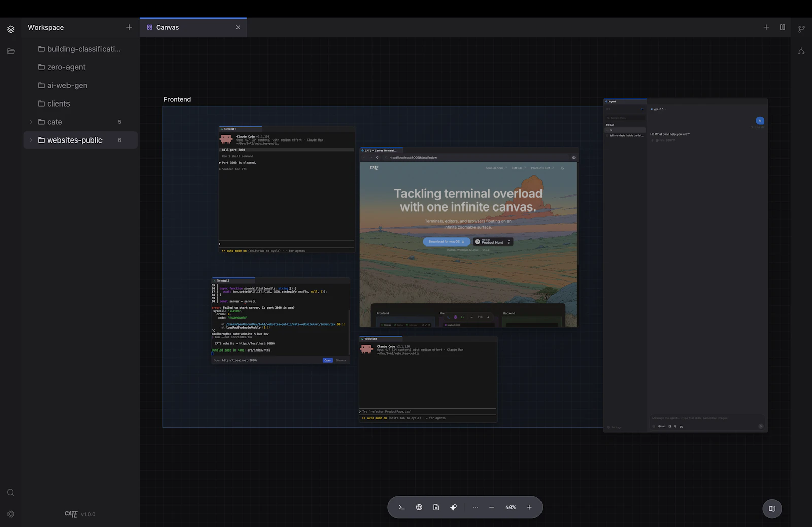Toggle Agent chat sidebar collapse icon
Image resolution: width=812 pixels, height=527 pixels.
608,109
